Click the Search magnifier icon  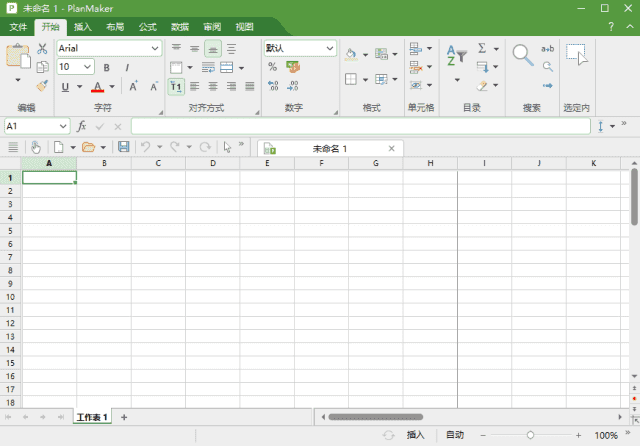click(522, 55)
